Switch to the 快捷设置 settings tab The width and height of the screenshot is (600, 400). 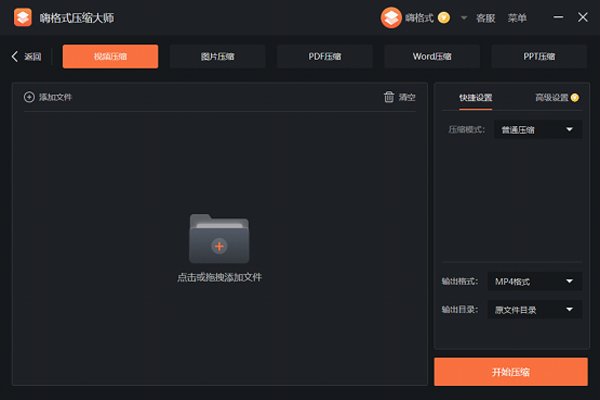click(x=475, y=98)
